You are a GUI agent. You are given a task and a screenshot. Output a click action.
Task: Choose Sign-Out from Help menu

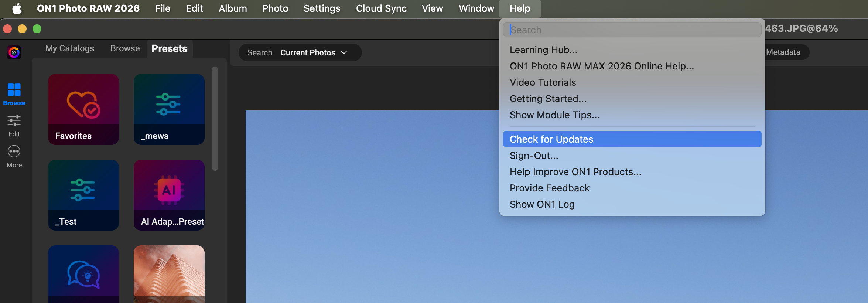pos(632,156)
